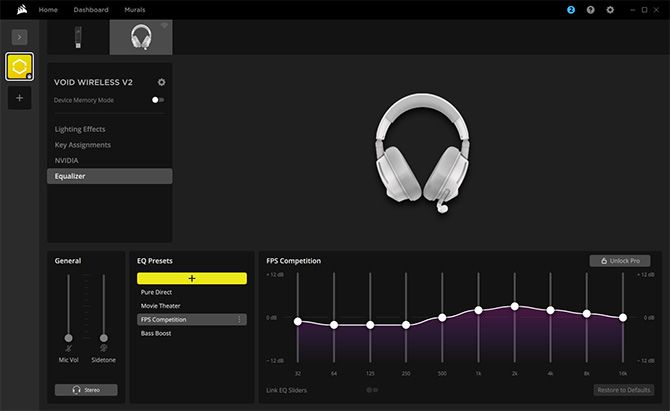This screenshot has height=411, width=670.
Task: Expand the sidebar with the arrow button
Action: click(x=20, y=37)
